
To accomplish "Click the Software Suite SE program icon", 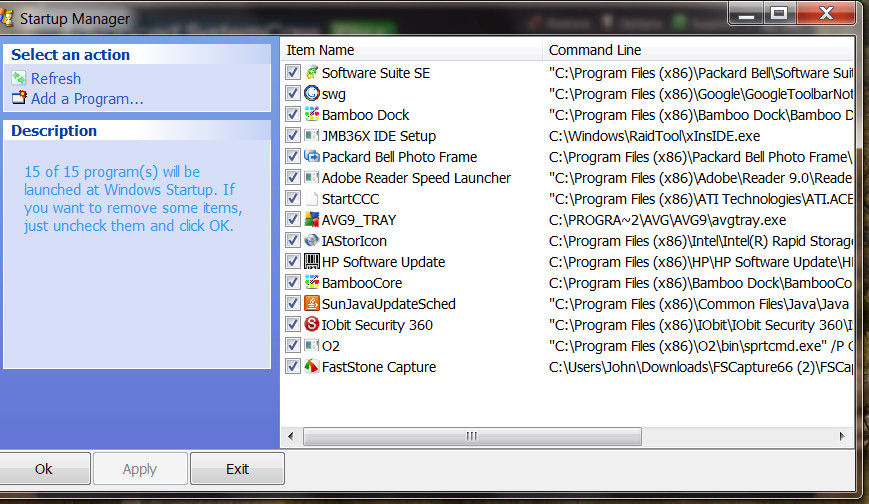I will (312, 72).
